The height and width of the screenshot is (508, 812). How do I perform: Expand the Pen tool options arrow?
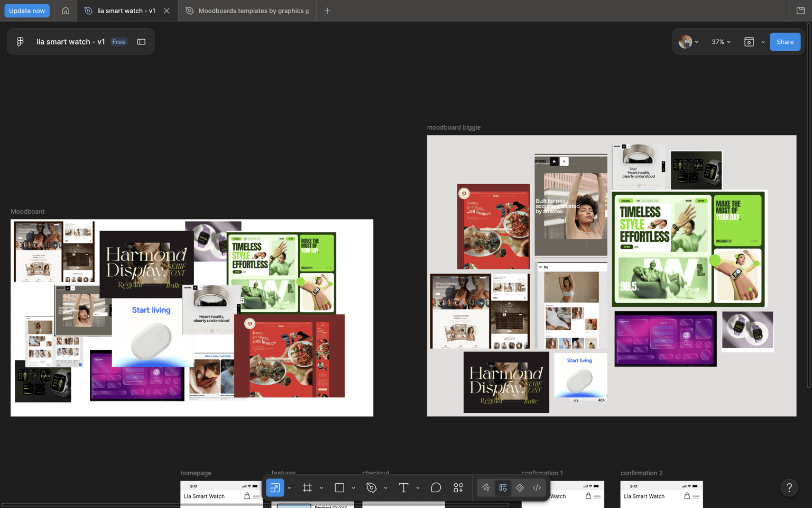pyautogui.click(x=386, y=488)
